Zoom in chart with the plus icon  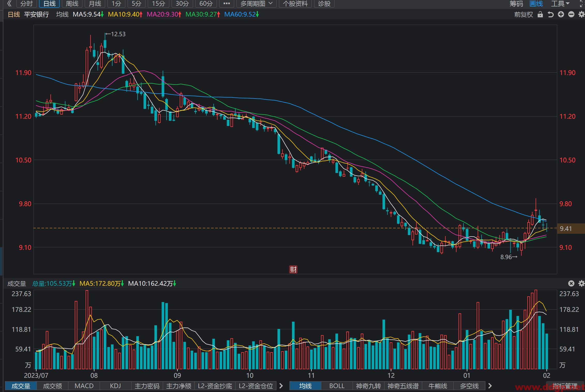click(561, 14)
